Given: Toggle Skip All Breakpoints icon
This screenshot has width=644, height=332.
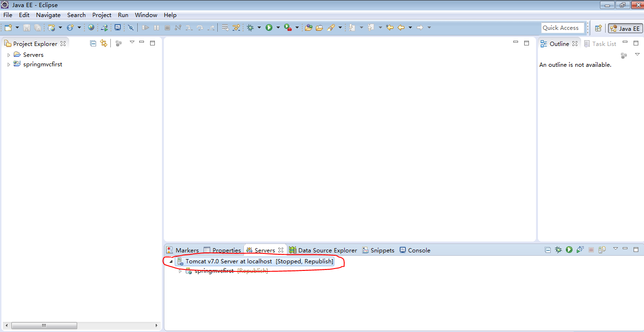Looking at the screenshot, I should tap(131, 27).
